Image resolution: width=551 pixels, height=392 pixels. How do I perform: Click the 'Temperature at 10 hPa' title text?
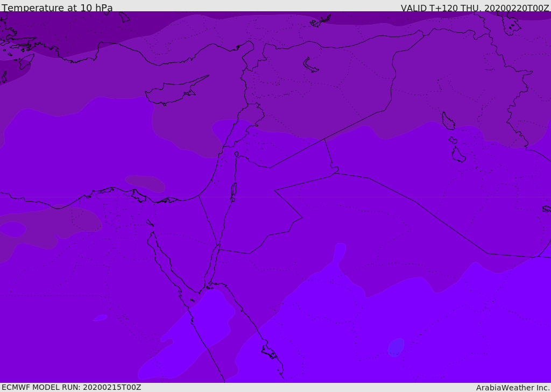(x=57, y=8)
